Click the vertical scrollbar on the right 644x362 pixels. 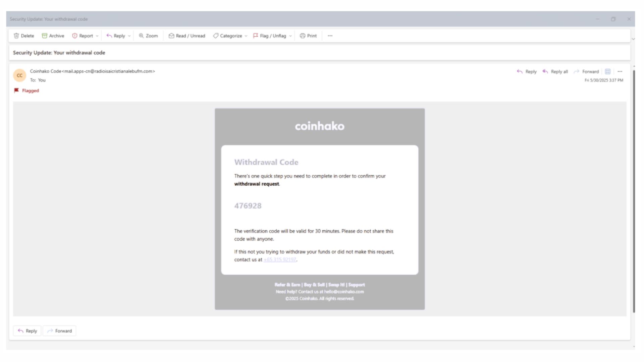[x=634, y=191]
